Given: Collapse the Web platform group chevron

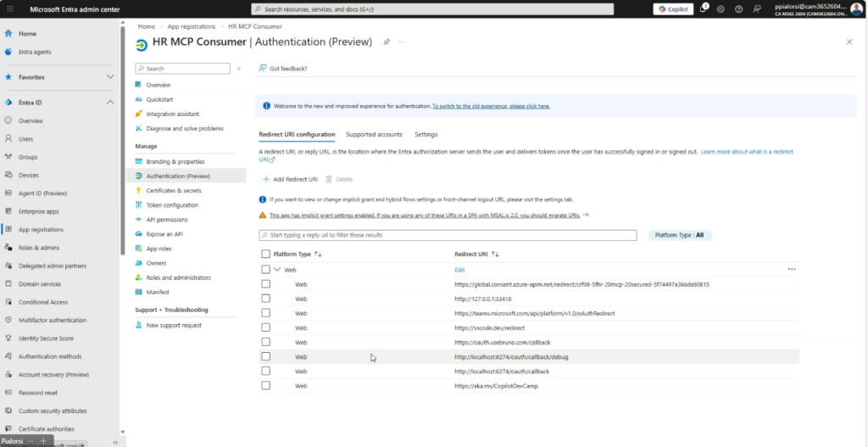Looking at the screenshot, I should click(x=277, y=270).
